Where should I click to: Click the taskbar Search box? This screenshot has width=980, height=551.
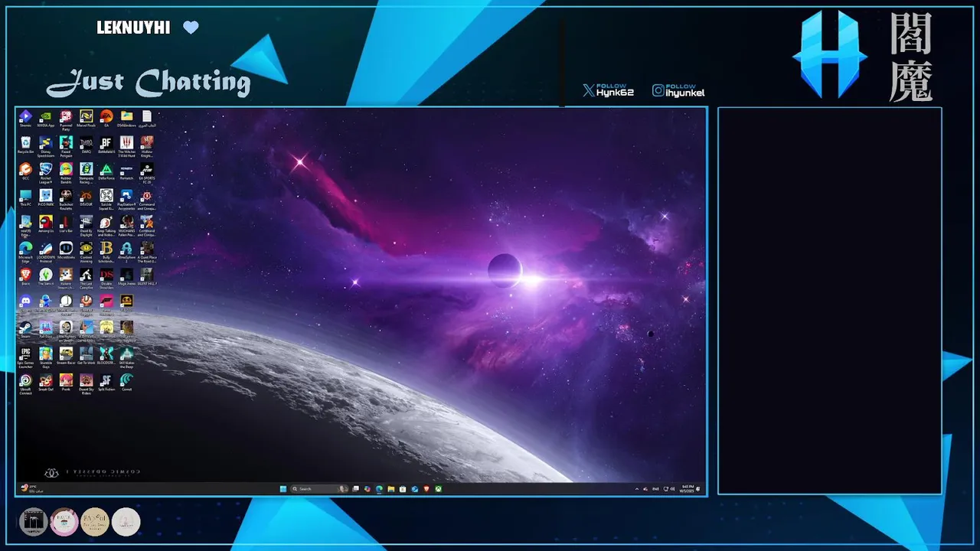(x=319, y=488)
